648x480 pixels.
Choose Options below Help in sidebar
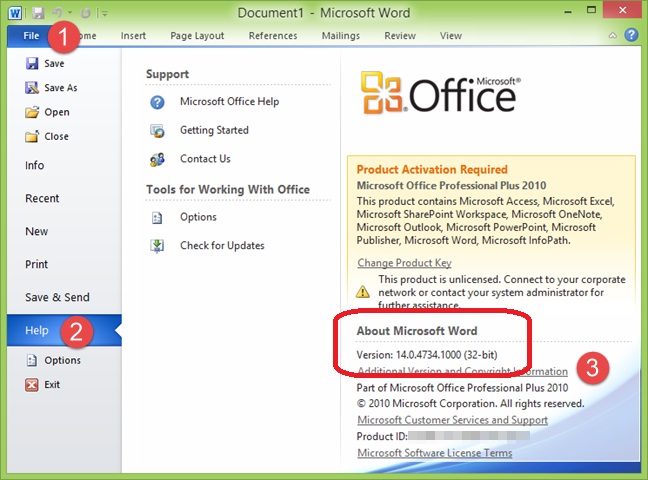[x=62, y=360]
